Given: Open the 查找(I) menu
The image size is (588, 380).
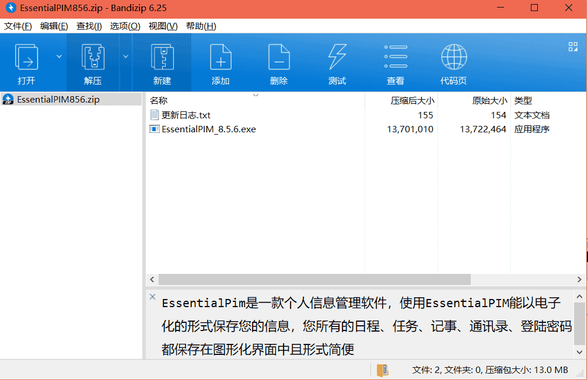Looking at the screenshot, I should point(89,26).
